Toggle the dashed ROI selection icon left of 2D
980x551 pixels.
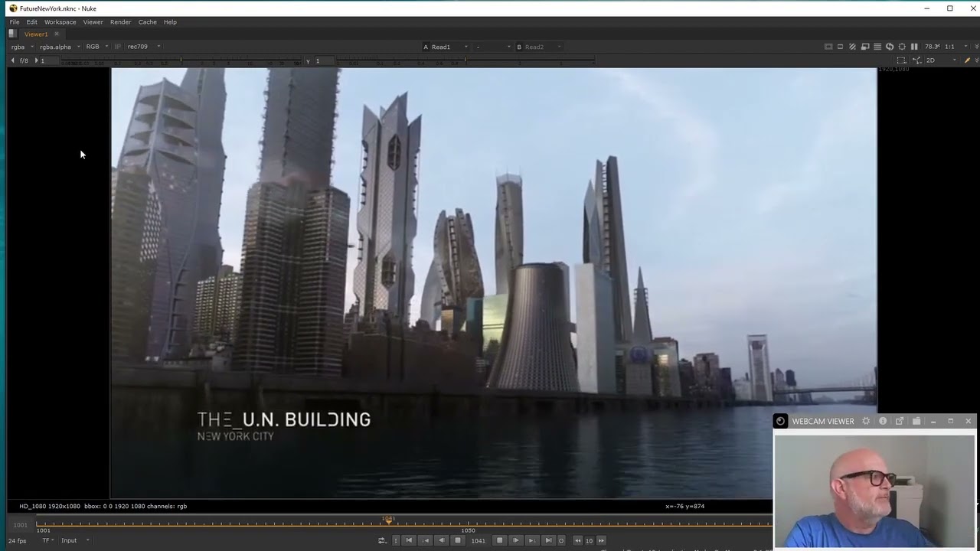tap(901, 60)
